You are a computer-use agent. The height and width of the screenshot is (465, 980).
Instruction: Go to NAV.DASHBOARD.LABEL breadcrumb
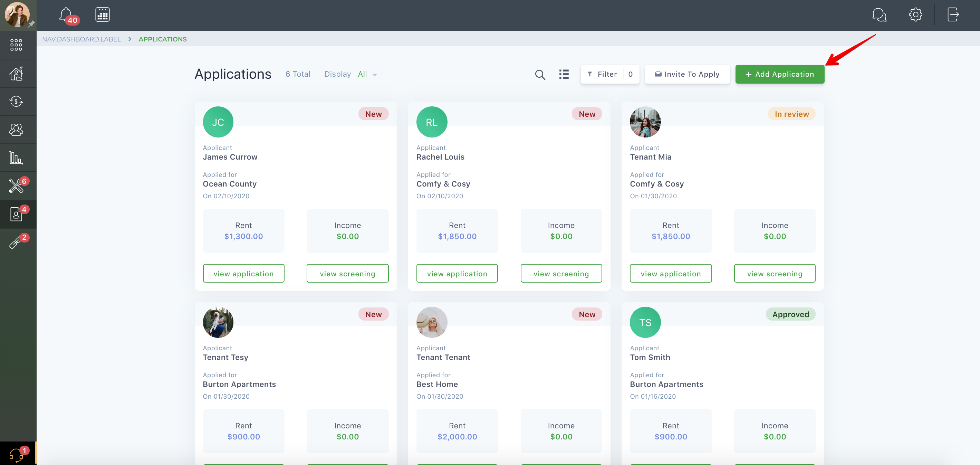click(x=81, y=39)
